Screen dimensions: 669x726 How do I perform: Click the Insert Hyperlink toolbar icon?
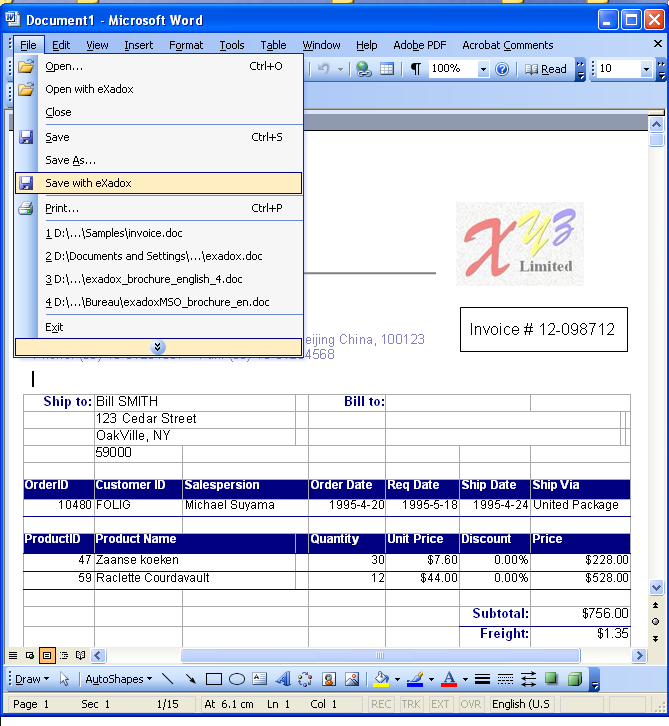tap(364, 69)
